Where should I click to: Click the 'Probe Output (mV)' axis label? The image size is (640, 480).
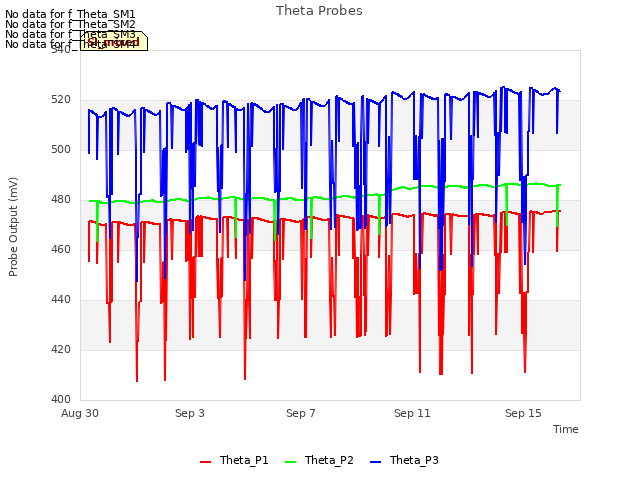(x=13, y=227)
